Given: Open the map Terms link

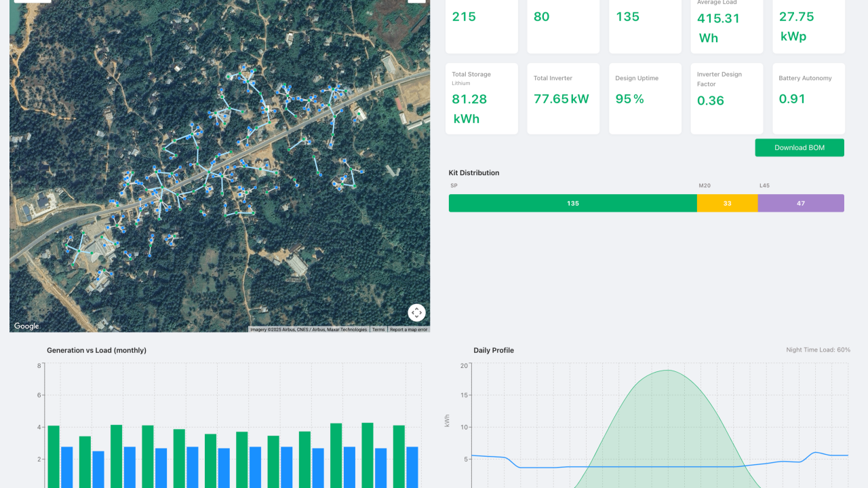Looking at the screenshot, I should point(378,330).
